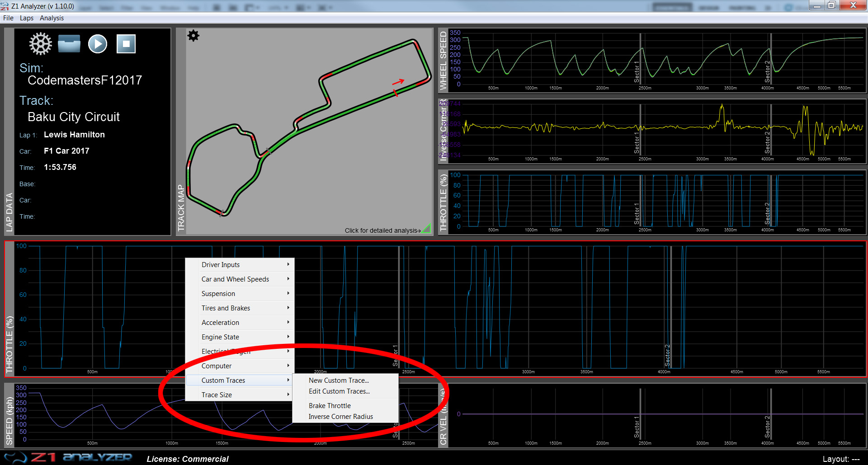This screenshot has height=465, width=868.
Task: Click the CodemastersF12017 sim name
Action: pyautogui.click(x=85, y=80)
